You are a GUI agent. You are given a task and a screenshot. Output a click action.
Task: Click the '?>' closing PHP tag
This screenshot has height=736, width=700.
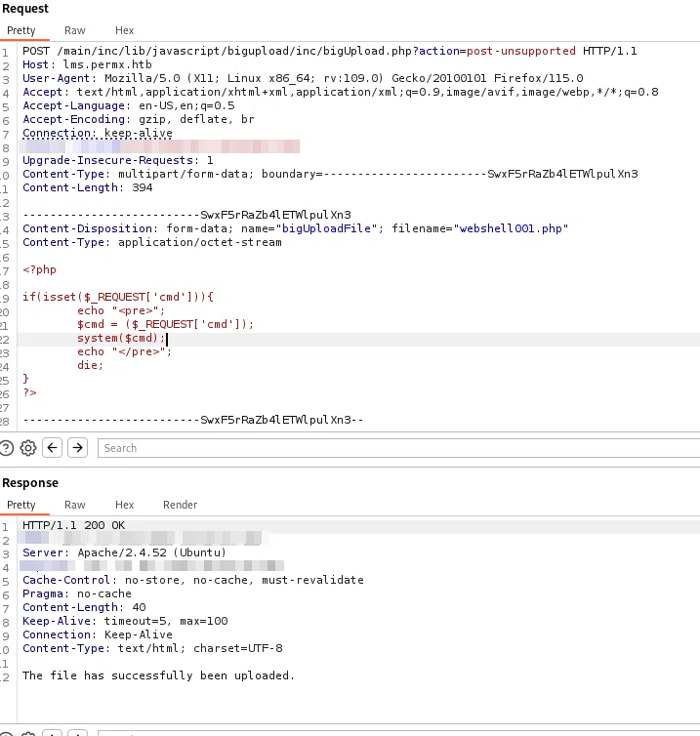(x=29, y=392)
